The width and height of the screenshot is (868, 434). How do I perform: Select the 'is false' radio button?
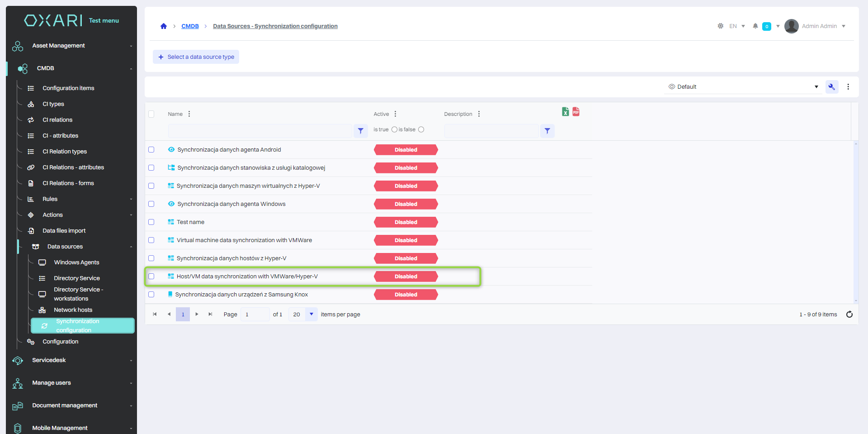point(421,129)
